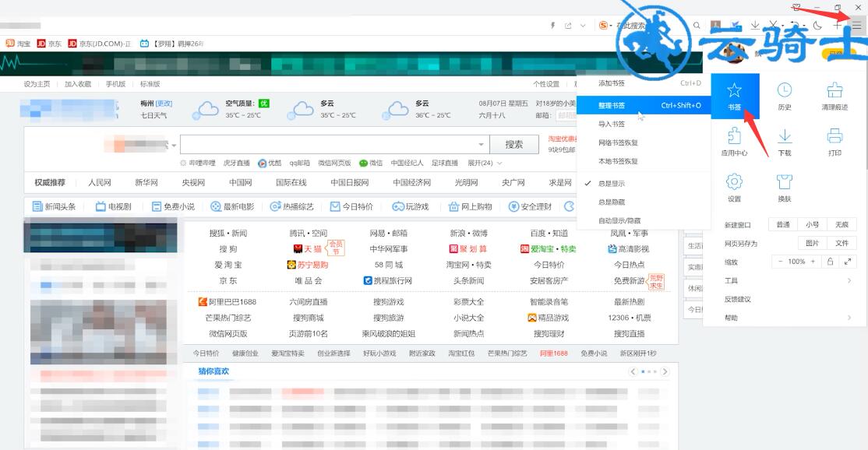Open search-engine selector arrow left of search box
This screenshot has width=868, height=450.
(174, 146)
